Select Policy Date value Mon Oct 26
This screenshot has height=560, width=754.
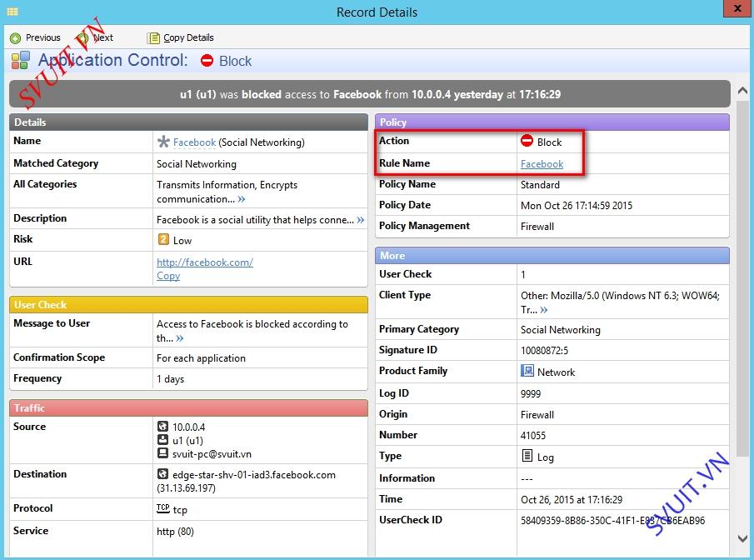pos(577,206)
